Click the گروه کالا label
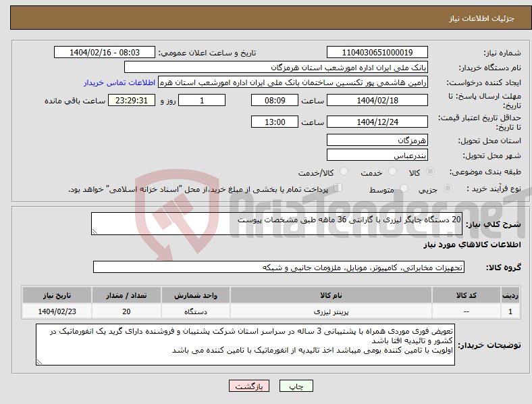532x404 pixels. coord(503,268)
